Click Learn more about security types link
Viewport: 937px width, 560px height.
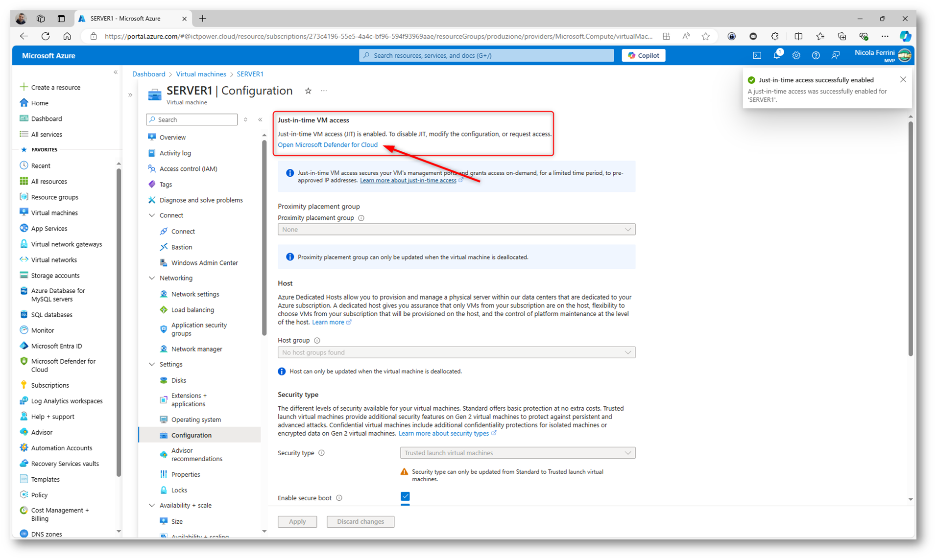pyautogui.click(x=443, y=434)
